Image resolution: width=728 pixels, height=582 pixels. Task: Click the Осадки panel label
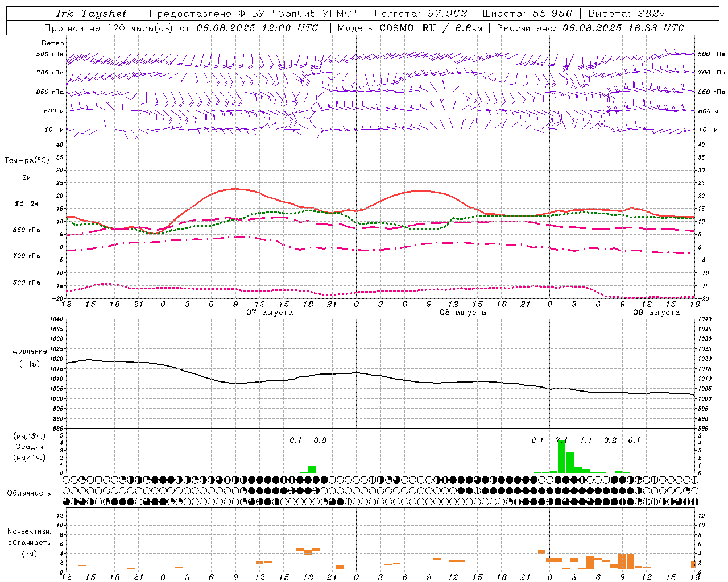tap(29, 447)
